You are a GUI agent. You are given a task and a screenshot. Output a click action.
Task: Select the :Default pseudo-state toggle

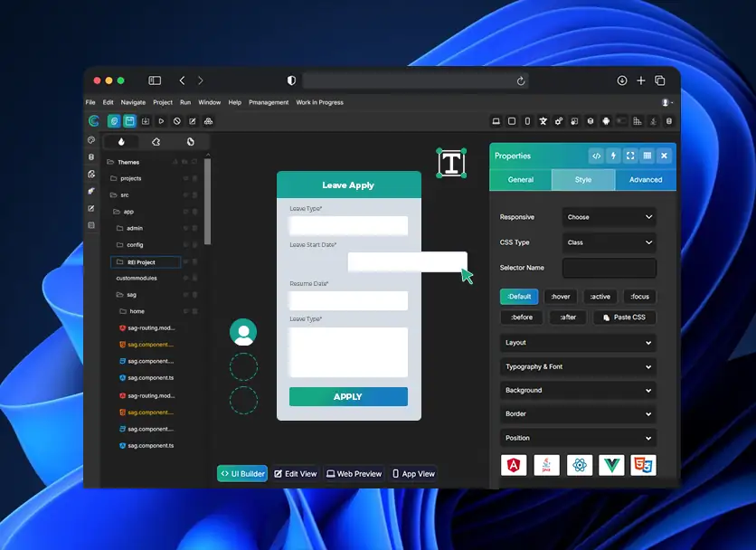tap(519, 297)
